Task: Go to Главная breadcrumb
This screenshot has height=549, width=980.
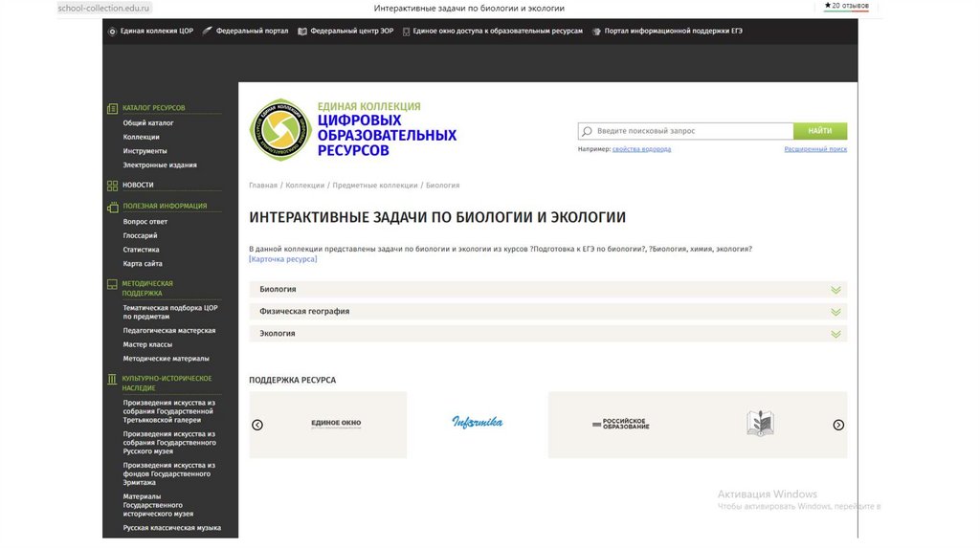Action: [x=263, y=186]
